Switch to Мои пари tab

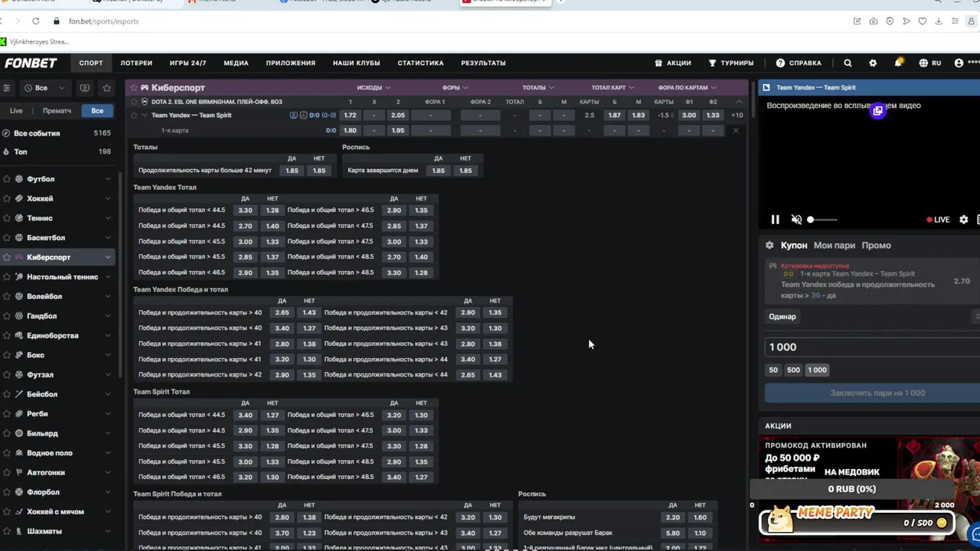(835, 245)
